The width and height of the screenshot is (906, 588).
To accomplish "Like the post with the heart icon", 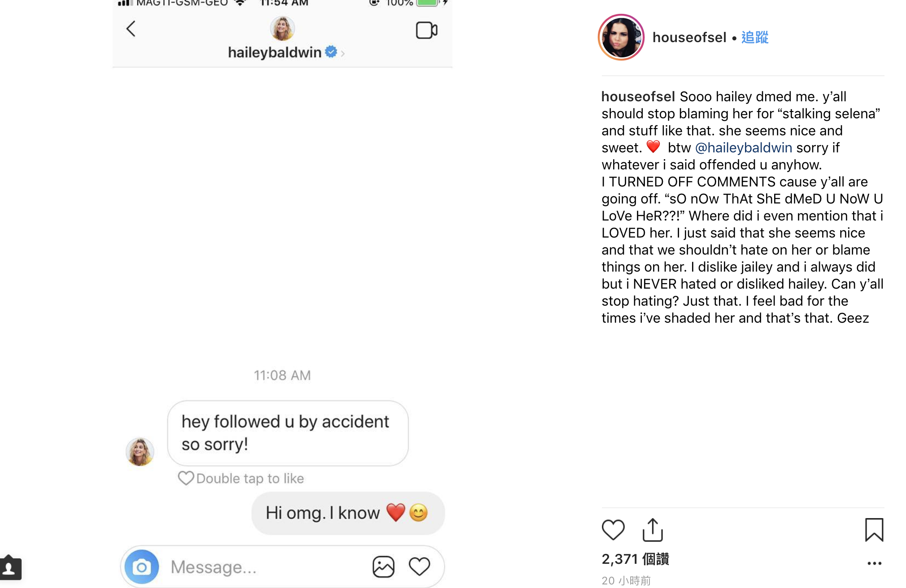I will click(613, 530).
